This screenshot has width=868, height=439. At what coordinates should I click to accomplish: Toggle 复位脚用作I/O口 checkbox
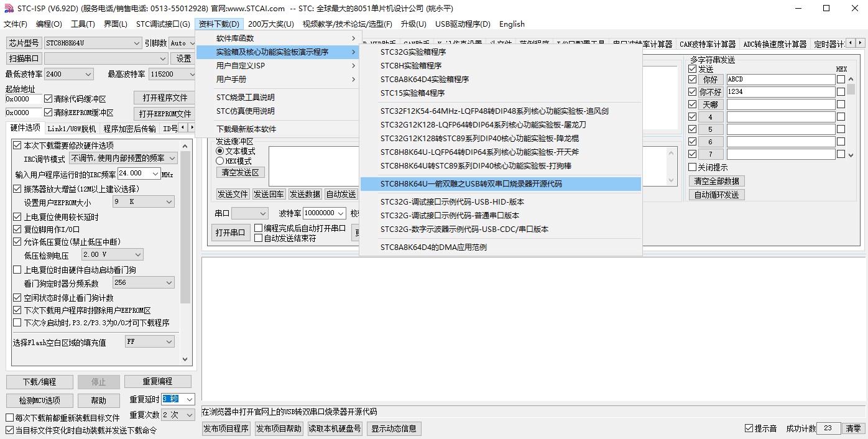[x=17, y=229]
